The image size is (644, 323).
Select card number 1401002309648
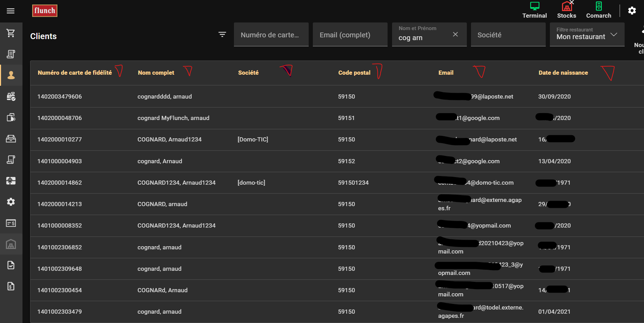pos(60,269)
